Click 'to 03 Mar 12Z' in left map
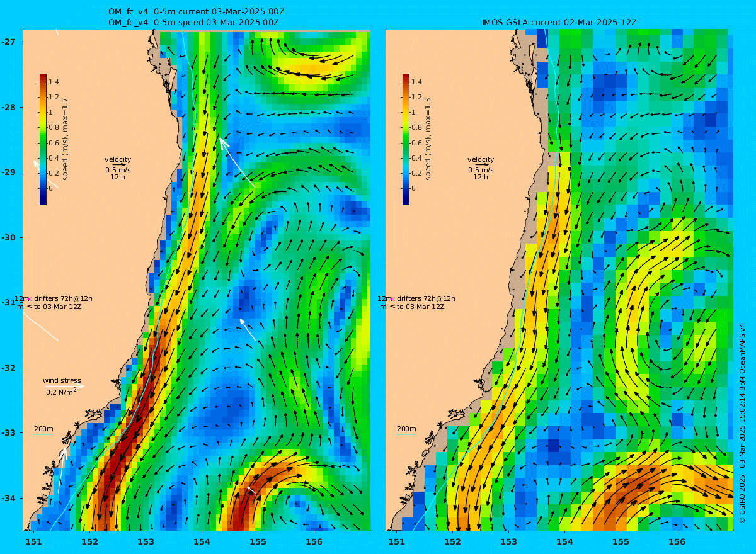This screenshot has height=554, width=756. tap(58, 307)
